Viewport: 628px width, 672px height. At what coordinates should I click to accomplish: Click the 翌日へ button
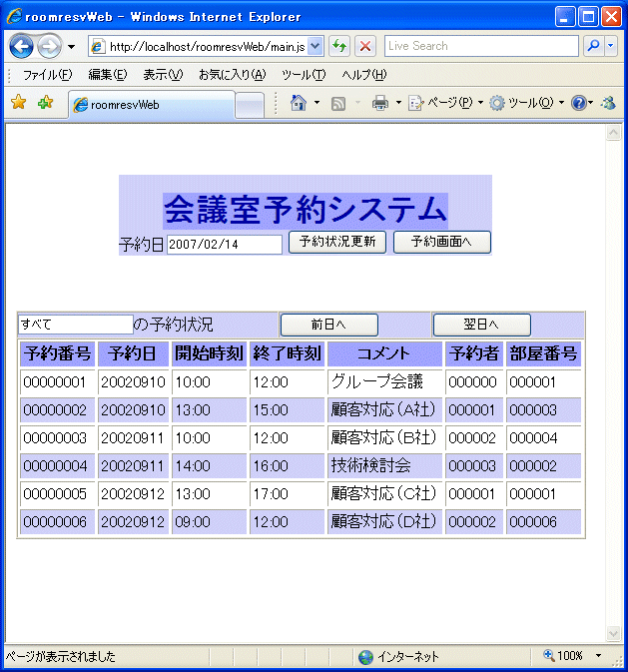point(482,325)
